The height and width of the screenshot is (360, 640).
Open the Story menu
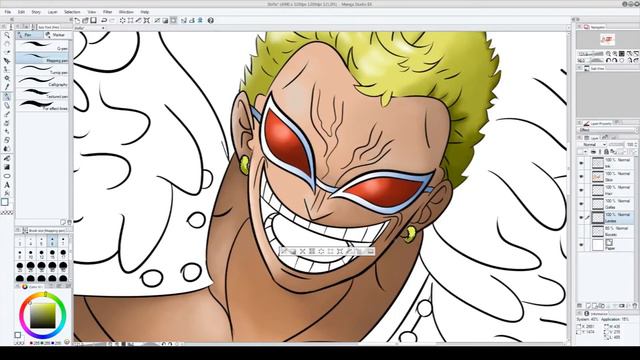click(x=36, y=12)
